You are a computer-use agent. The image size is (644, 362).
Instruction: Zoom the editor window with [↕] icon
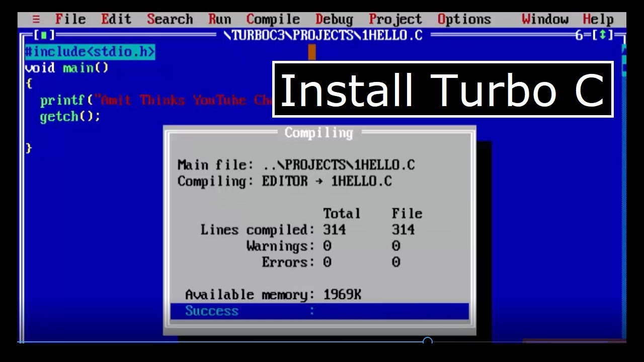pos(603,36)
